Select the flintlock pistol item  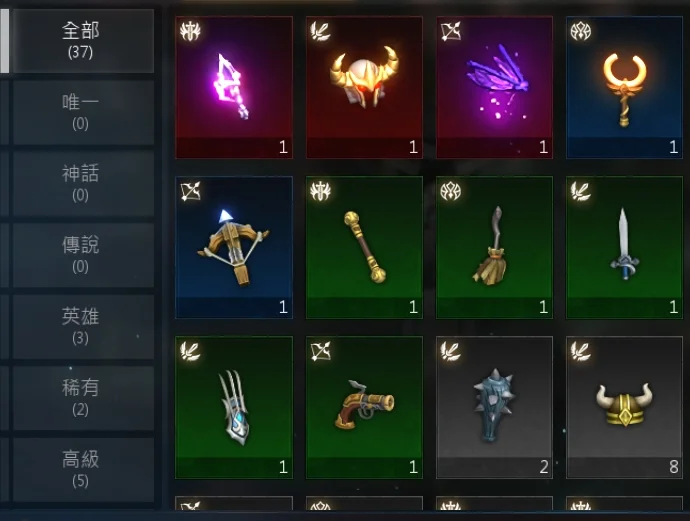coord(364,407)
